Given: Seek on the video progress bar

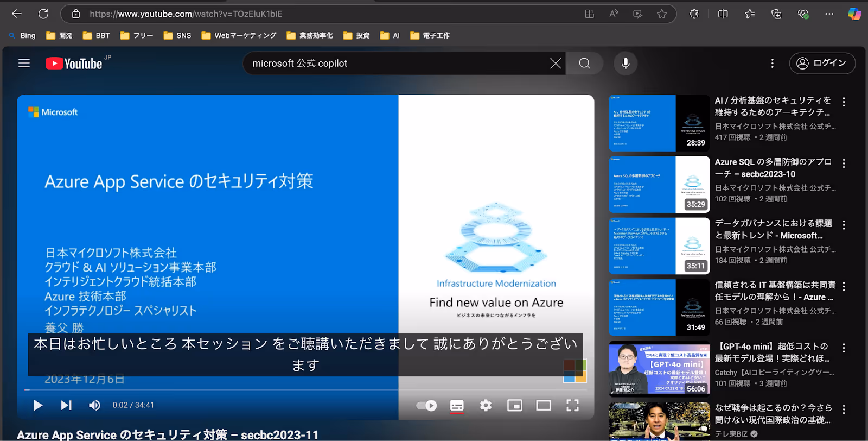Looking at the screenshot, I should click(305, 389).
